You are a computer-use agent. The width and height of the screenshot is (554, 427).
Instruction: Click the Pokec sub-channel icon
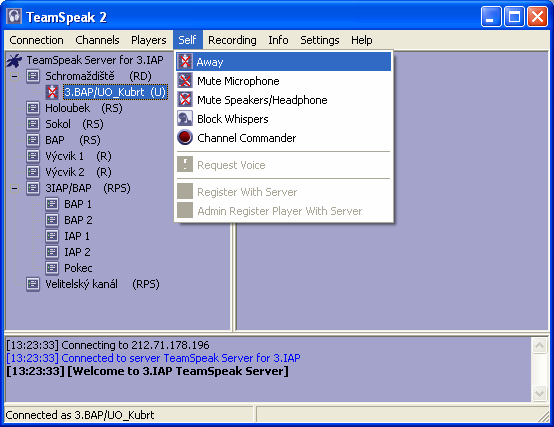[x=52, y=268]
